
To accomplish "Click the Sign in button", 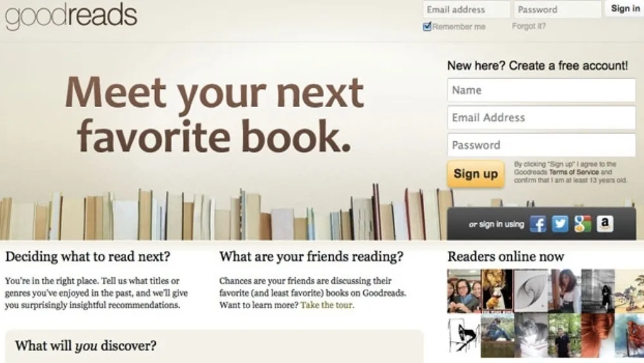I will (x=625, y=8).
